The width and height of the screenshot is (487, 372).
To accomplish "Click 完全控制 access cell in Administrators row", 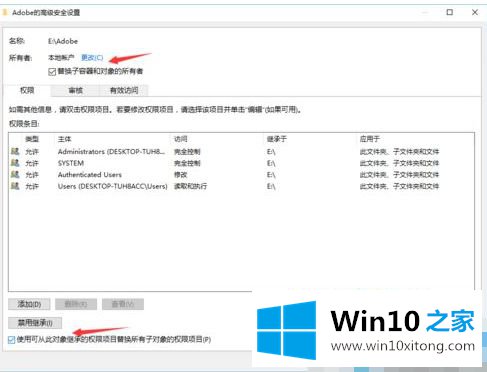I will tap(187, 152).
